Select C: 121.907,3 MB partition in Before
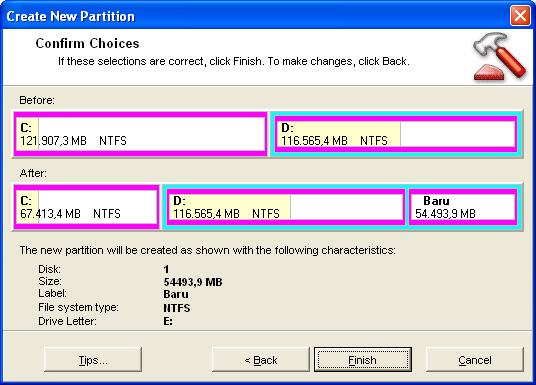Screen dimensions: 536x385 click(140, 134)
